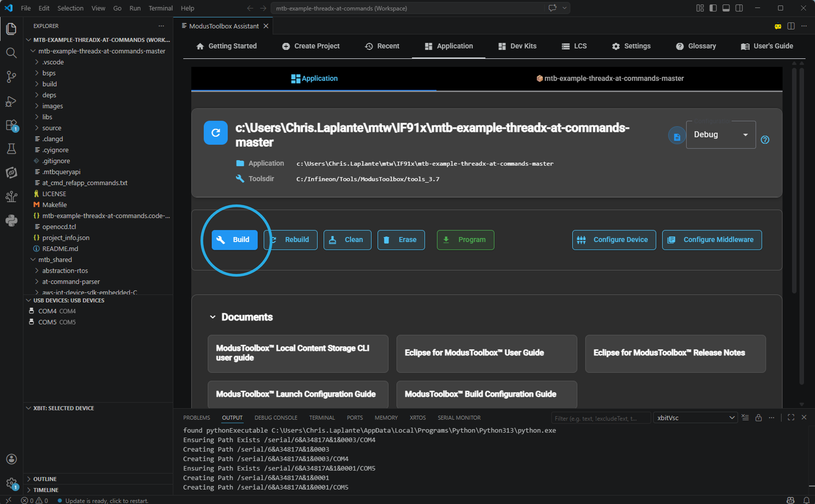
Task: Clear the output panel
Action: pos(745,417)
